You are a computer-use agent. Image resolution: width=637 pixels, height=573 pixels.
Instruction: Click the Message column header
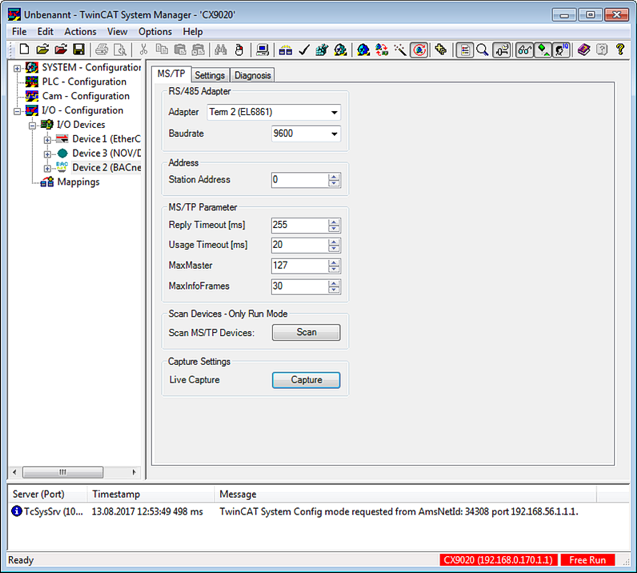click(405, 494)
